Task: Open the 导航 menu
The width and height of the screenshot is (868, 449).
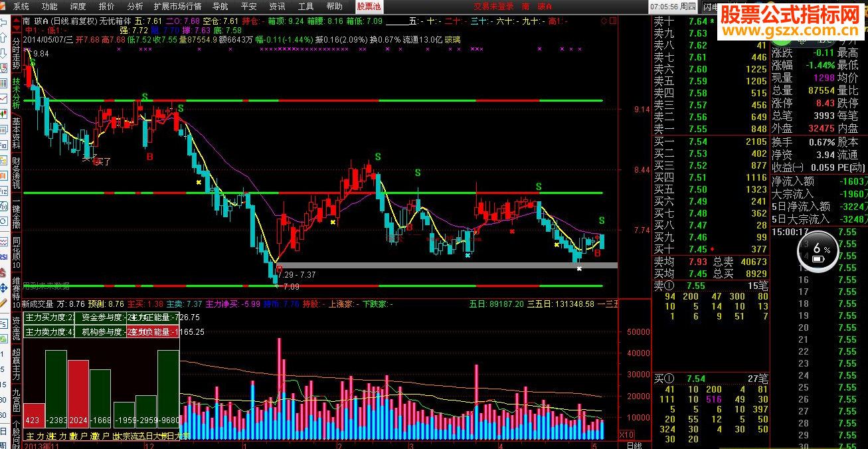Action: pyautogui.click(x=220, y=6)
